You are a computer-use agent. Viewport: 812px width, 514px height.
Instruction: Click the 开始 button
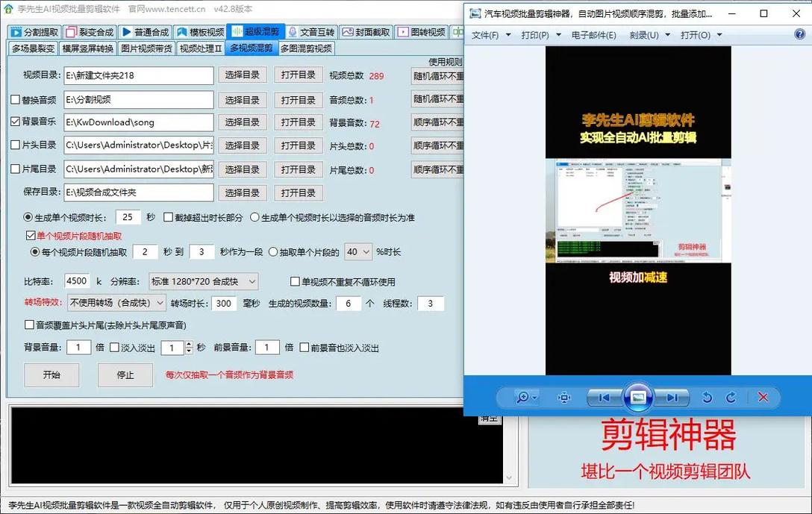tap(51, 374)
